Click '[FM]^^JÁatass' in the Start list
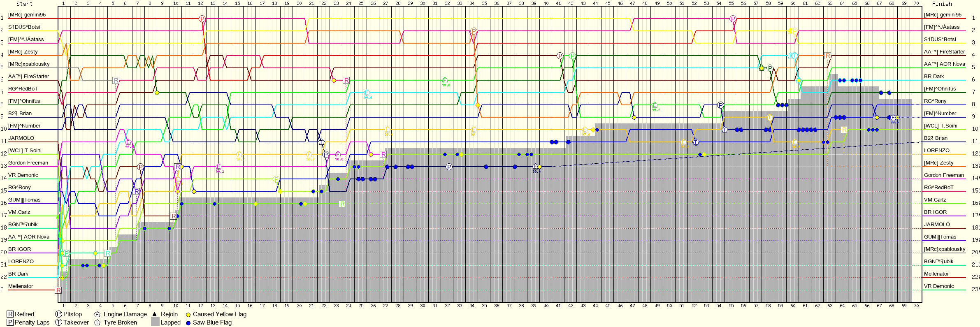This screenshot has height=327, width=980. (26, 39)
